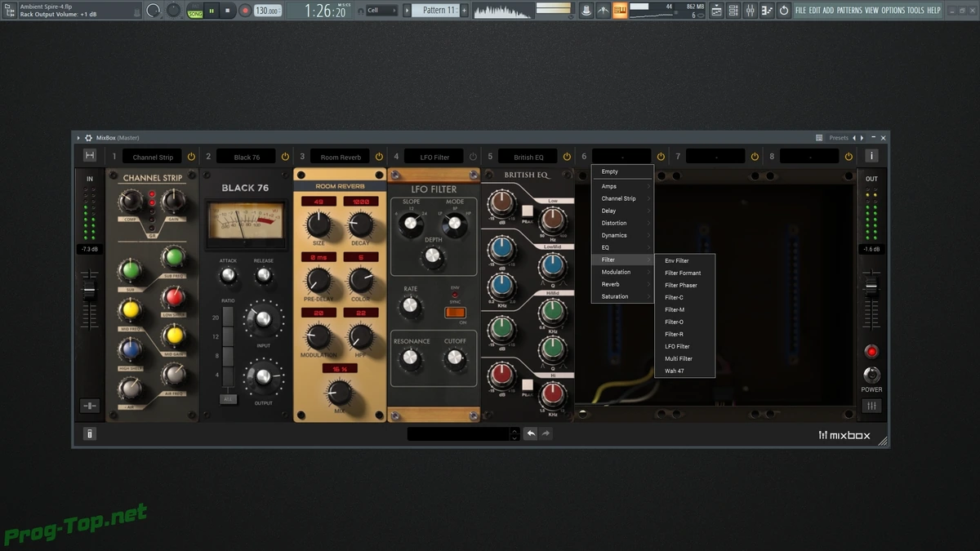The width and height of the screenshot is (980, 551).
Task: Toggle power for slot 1 Channel Strip
Action: tap(192, 156)
